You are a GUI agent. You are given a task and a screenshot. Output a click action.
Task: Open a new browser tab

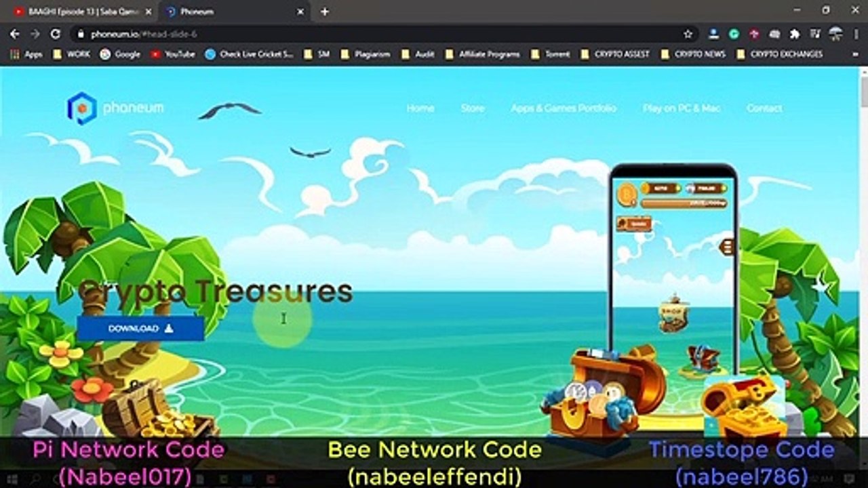[x=325, y=12]
